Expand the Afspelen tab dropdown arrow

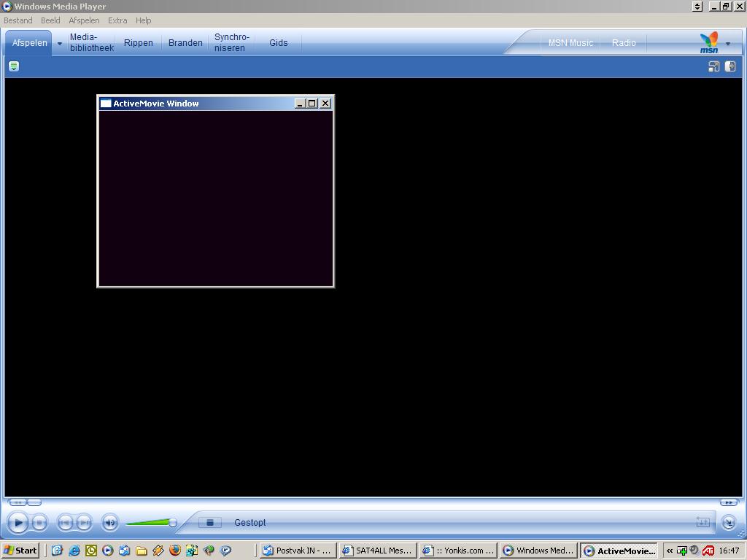[60, 44]
